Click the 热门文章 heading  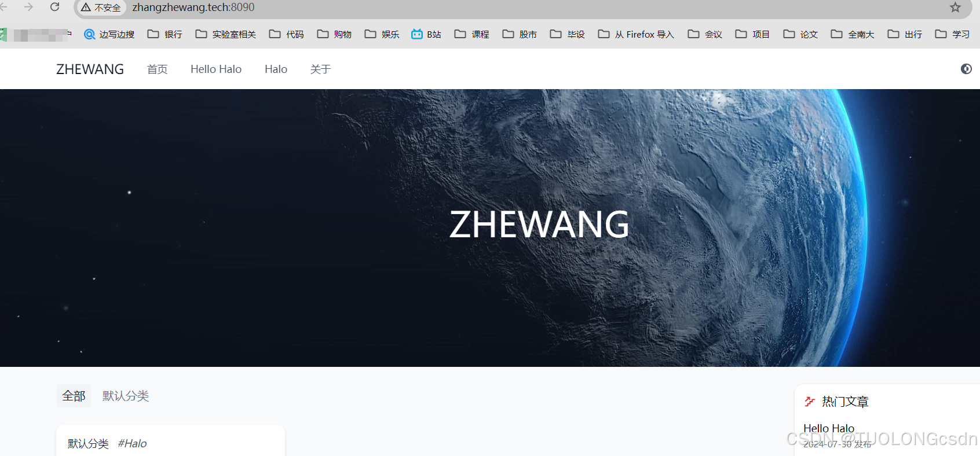pos(845,402)
